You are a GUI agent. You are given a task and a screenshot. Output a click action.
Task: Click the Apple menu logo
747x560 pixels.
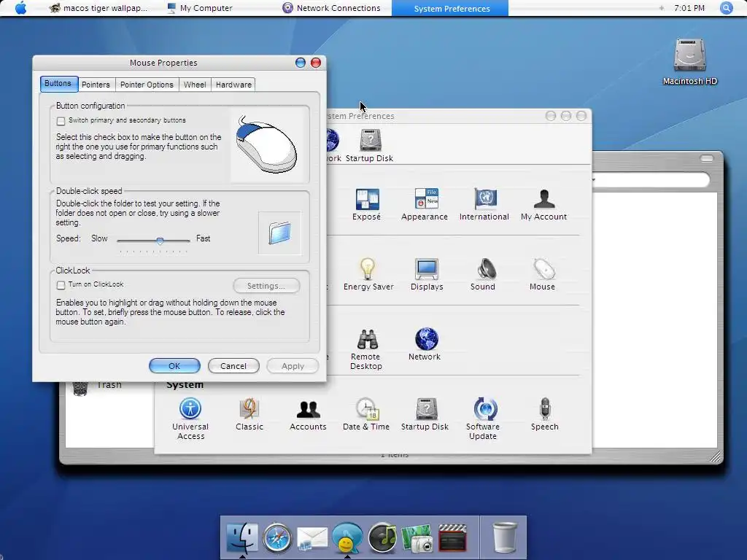(20, 8)
